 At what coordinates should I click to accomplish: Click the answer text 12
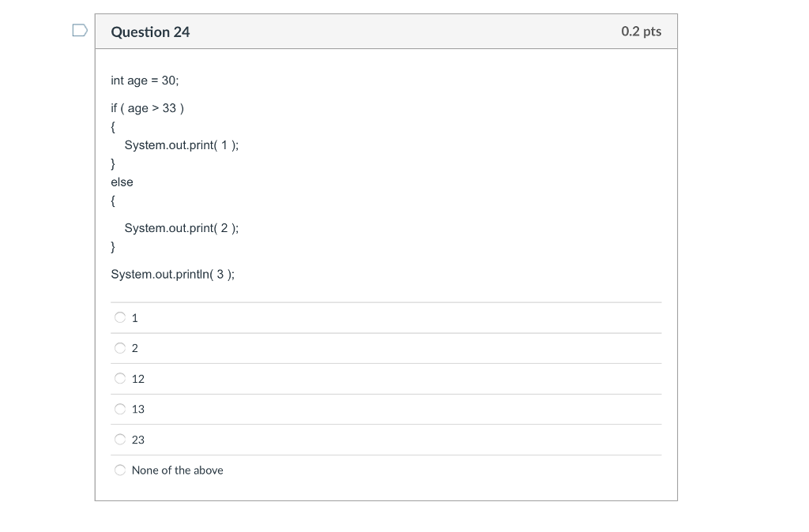pos(138,379)
